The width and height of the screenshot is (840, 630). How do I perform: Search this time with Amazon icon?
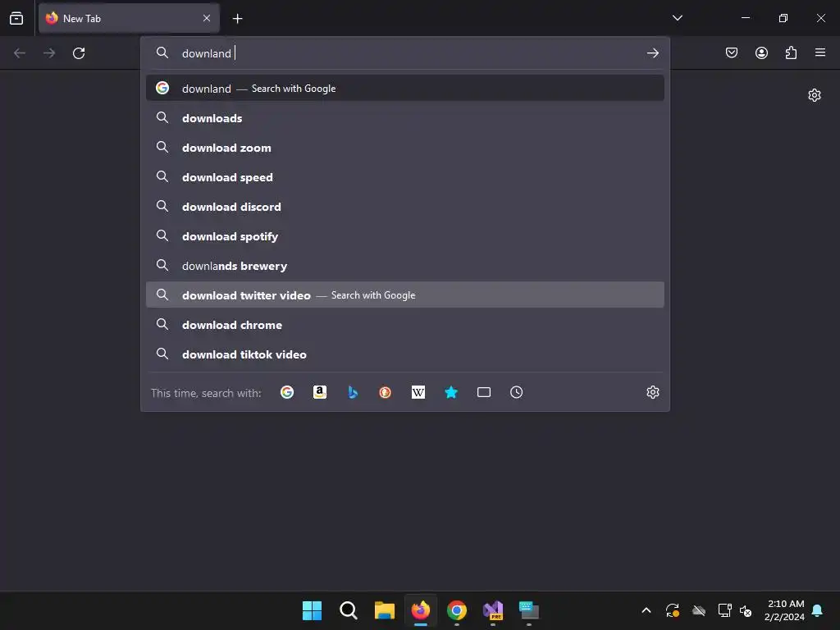(x=320, y=392)
